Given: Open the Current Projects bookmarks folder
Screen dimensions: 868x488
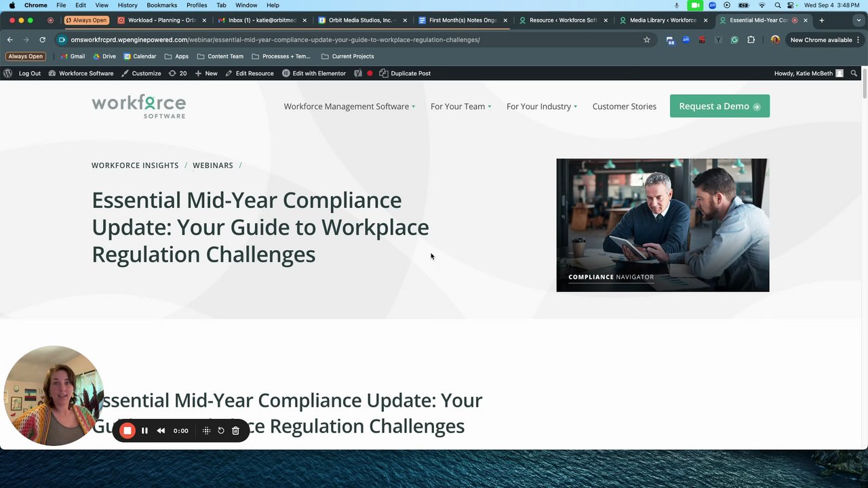Looking at the screenshot, I should (347, 56).
